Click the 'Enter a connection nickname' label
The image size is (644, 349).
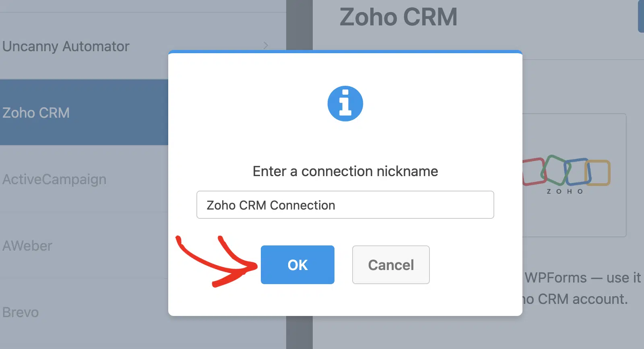(345, 171)
